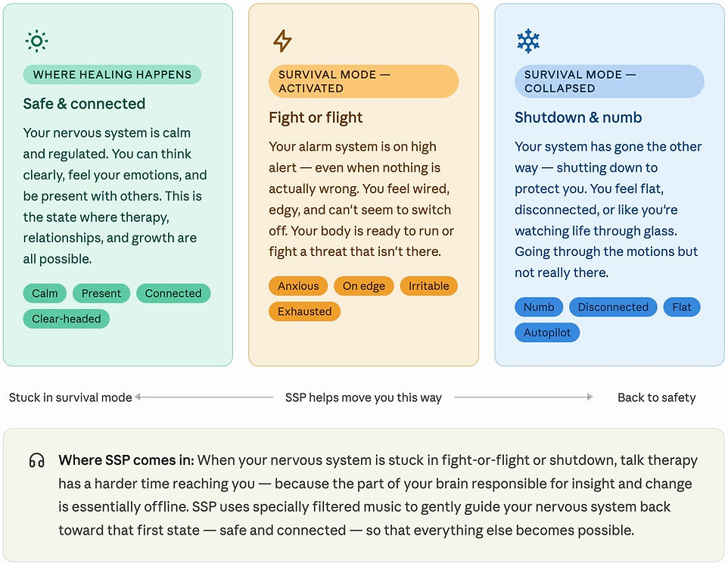Click the blue snowflake icon
728x564 pixels.
(528, 41)
